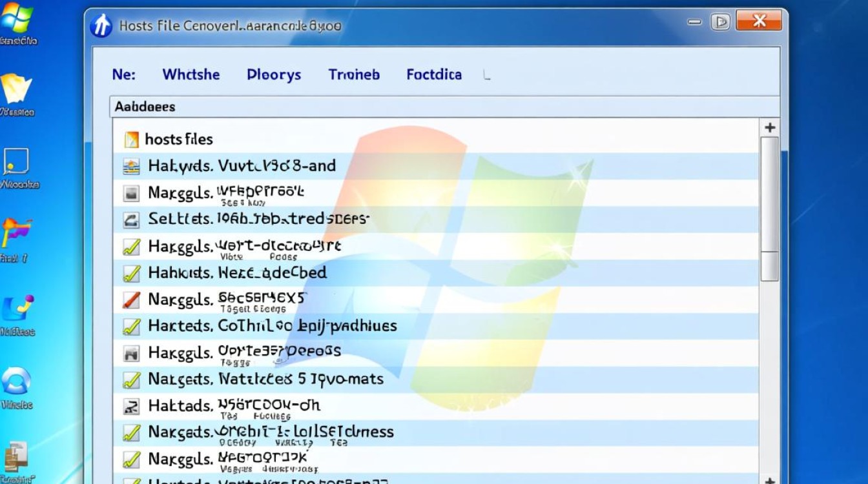
Task: Open the 'Dleorys' menu
Action: pyautogui.click(x=274, y=75)
